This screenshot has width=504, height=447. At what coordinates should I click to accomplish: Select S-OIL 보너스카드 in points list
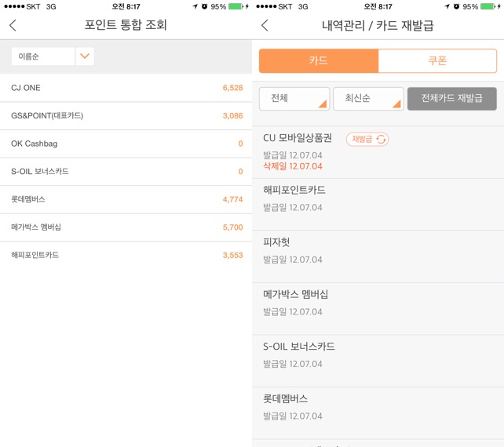[x=126, y=172]
